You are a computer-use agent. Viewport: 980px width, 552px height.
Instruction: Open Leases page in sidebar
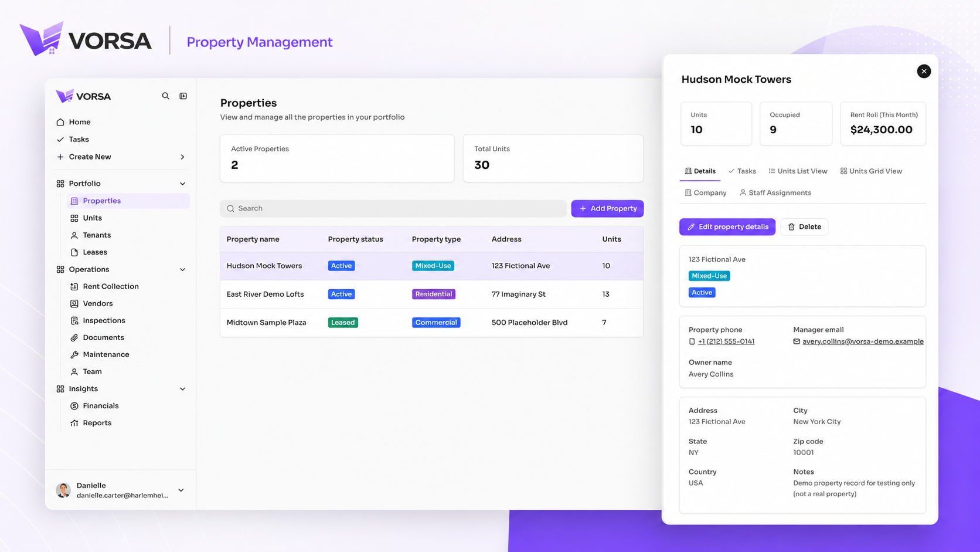(95, 252)
